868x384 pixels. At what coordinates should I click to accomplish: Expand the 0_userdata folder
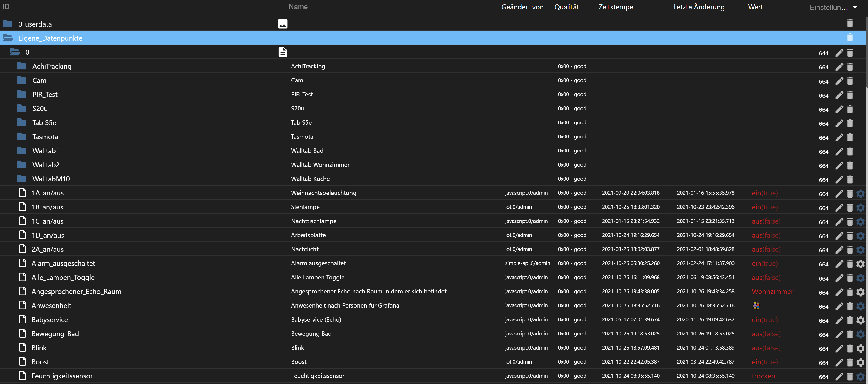click(x=8, y=24)
